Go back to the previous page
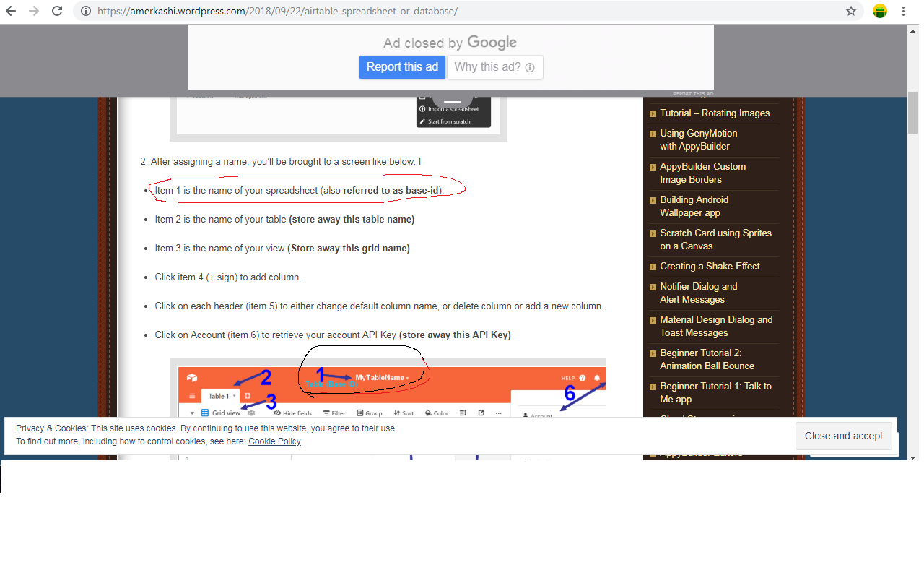The width and height of the screenshot is (924, 578). pos(11,11)
